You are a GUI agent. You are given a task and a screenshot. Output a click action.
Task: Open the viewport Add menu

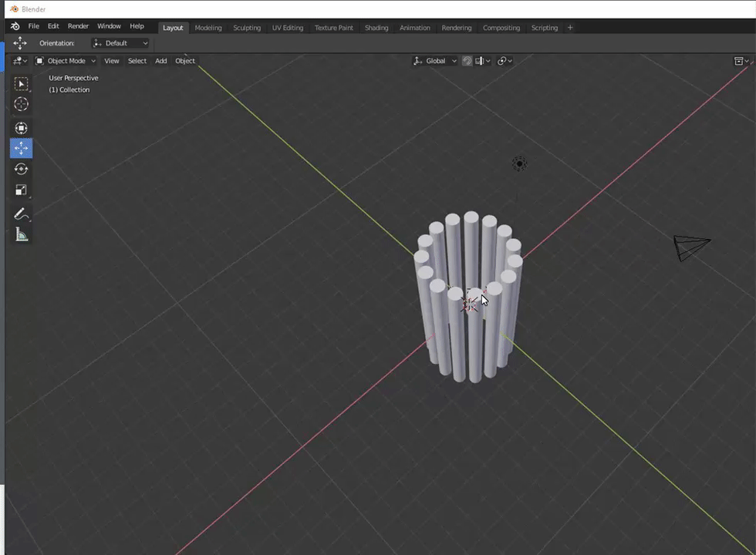click(x=161, y=61)
